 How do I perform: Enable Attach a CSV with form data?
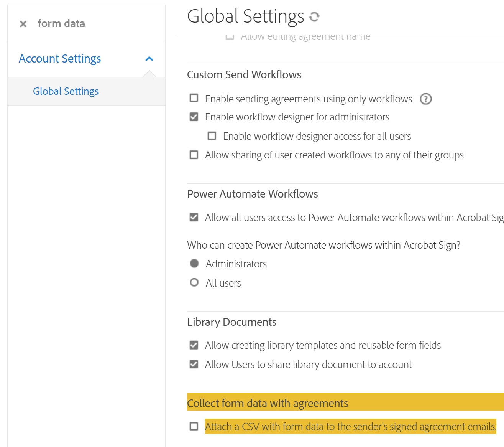click(x=194, y=426)
